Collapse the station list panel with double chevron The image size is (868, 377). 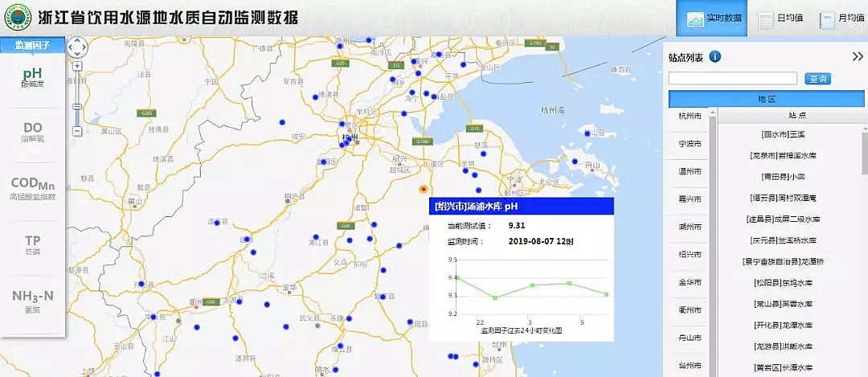pos(857,56)
